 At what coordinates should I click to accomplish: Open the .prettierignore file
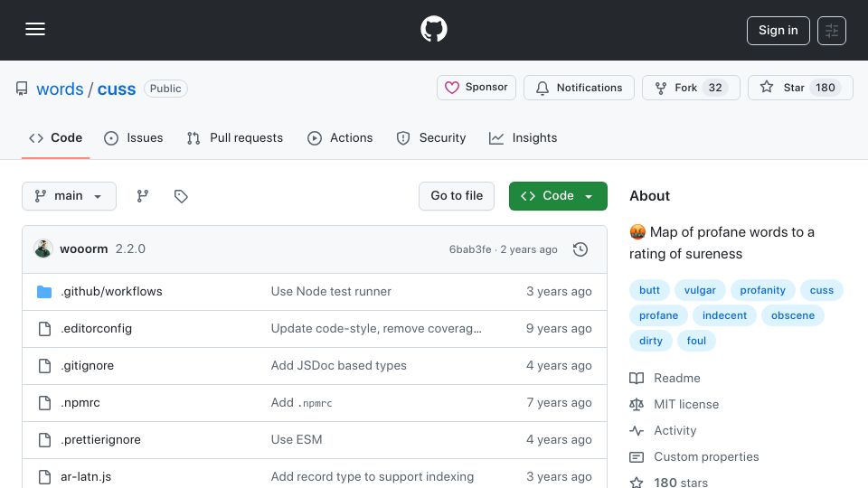point(100,440)
